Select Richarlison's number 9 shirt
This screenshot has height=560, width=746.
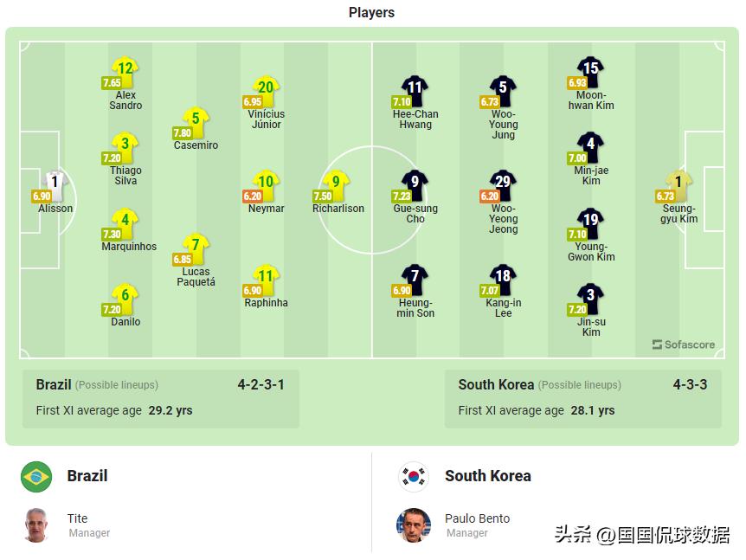pos(337,183)
